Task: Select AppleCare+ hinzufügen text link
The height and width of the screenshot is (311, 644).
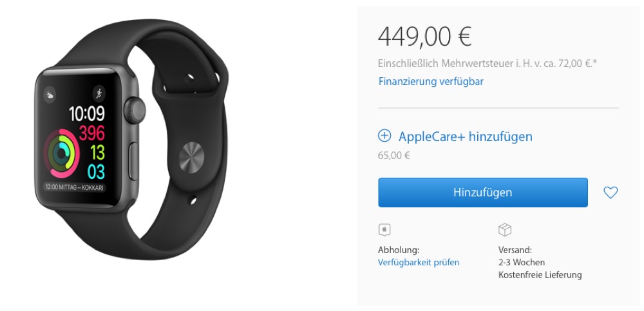Action: coord(466,137)
